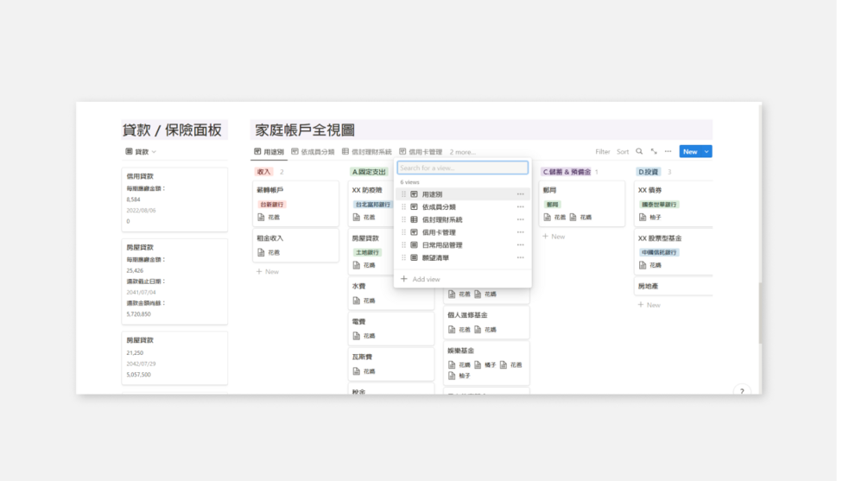Grab drag handle of 願望清單 list row
The height and width of the screenshot is (481, 868).
(403, 258)
